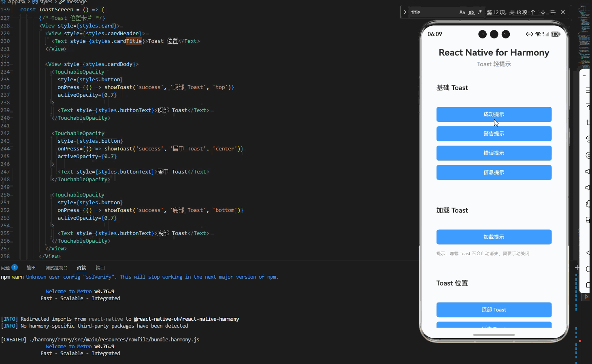This screenshot has width=592, height=364.
Task: Click 'const ToastScreen' sticky header line
Action: click(x=62, y=9)
